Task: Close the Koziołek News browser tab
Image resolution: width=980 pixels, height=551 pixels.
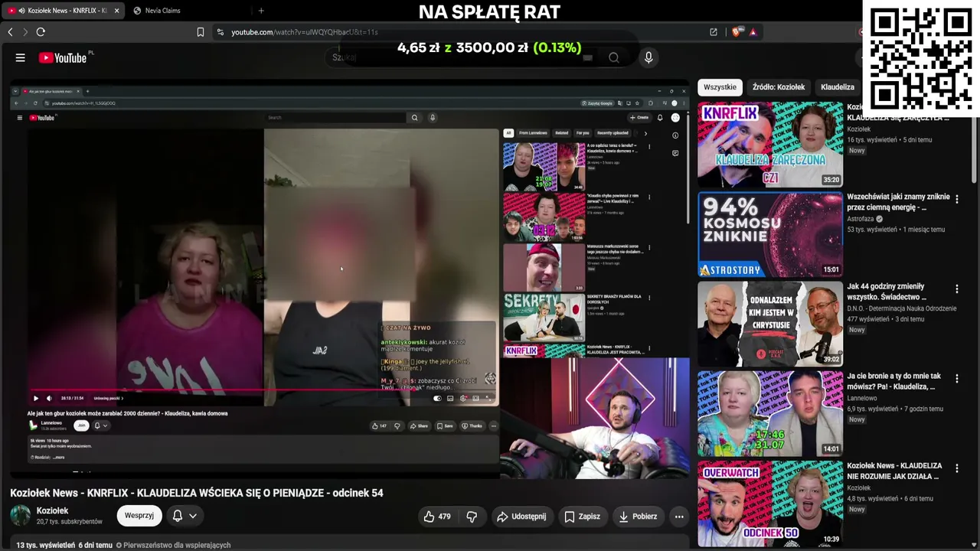Action: [117, 11]
